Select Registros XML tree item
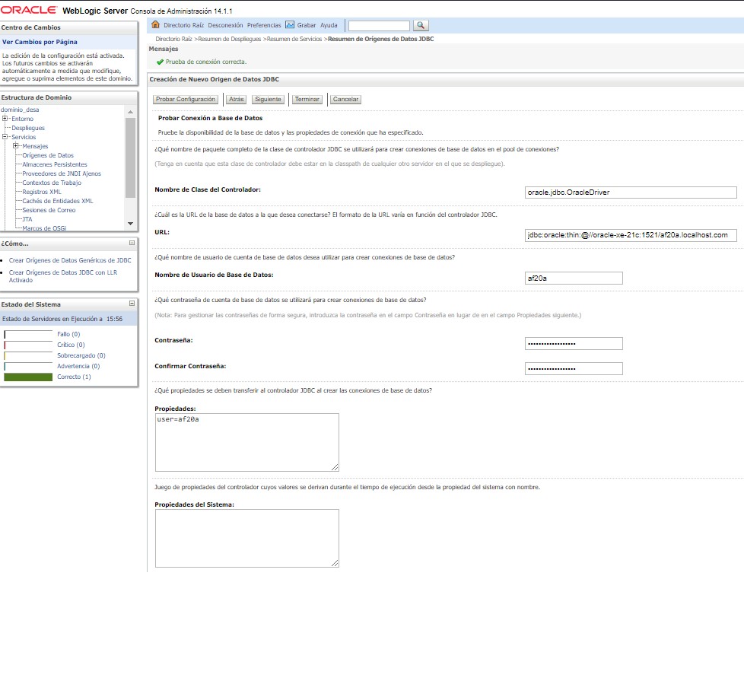This screenshot has width=744, height=700. tap(42, 192)
